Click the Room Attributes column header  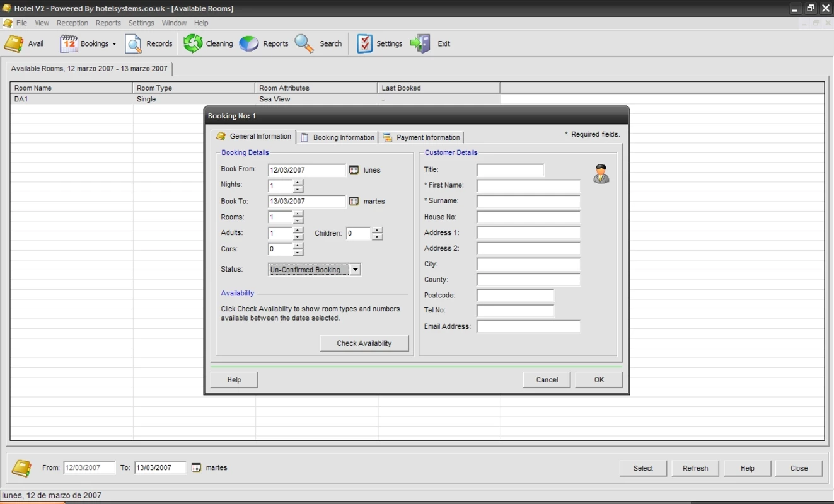point(316,88)
